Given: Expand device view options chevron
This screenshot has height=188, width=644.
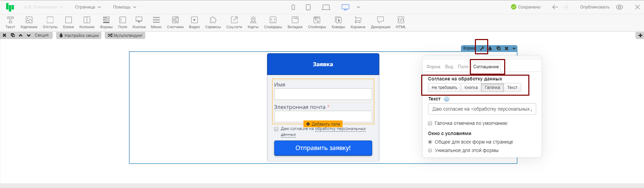Looking at the screenshot, I should click(x=358, y=7).
